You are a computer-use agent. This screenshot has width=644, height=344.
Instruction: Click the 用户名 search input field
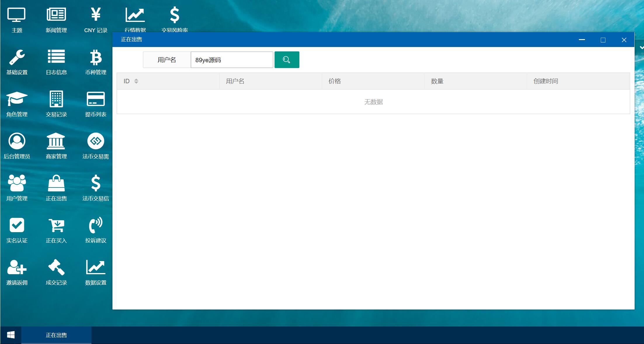[x=232, y=60]
